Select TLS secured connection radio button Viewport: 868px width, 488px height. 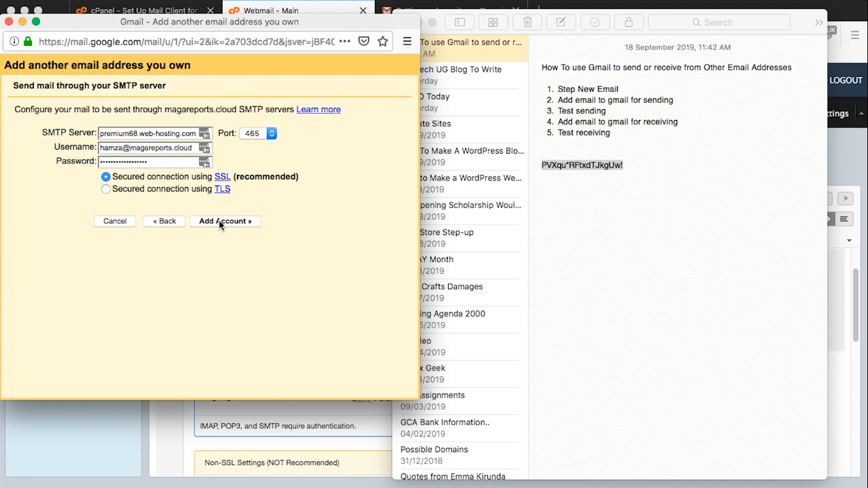[105, 189]
